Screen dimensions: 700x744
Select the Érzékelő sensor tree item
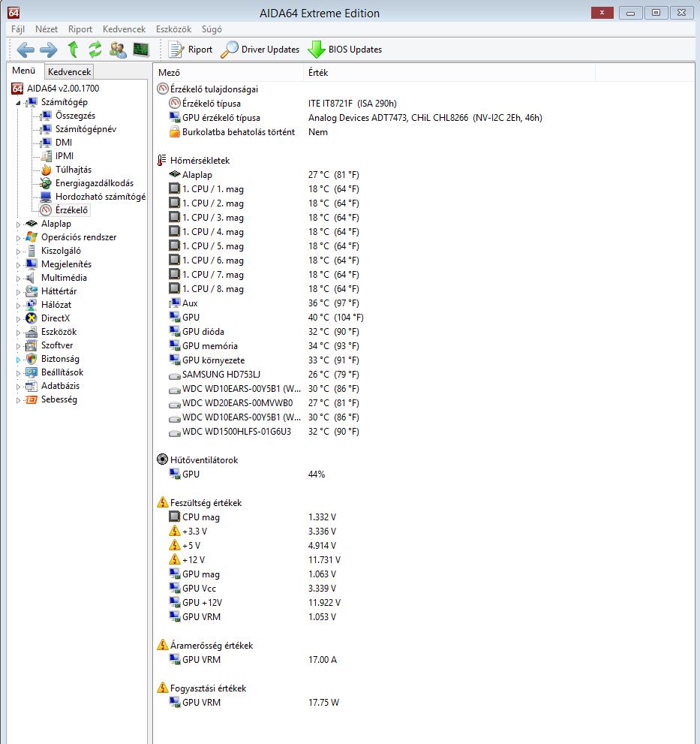pyautogui.click(x=65, y=209)
